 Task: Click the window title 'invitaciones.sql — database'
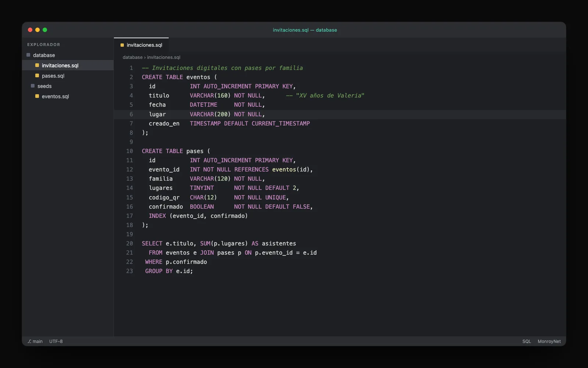pyautogui.click(x=305, y=30)
